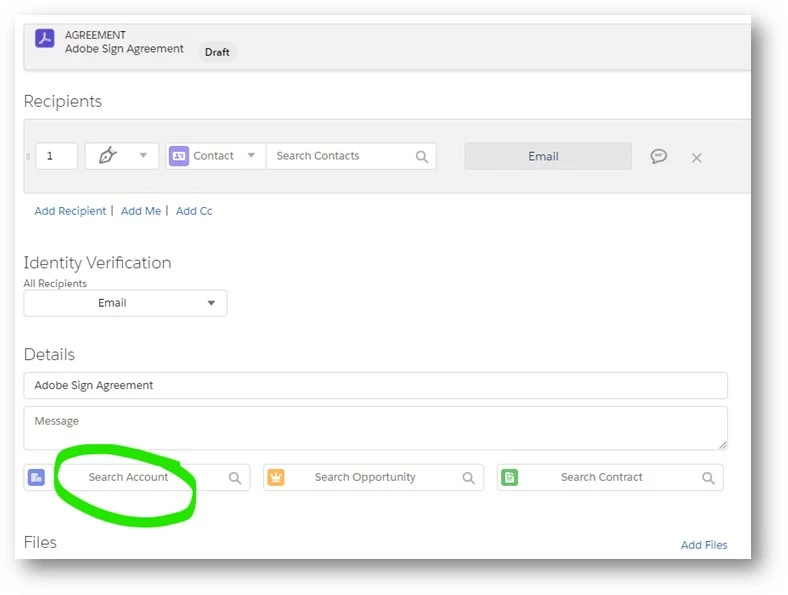Click the recipient Email verification button
This screenshot has height=595, width=788.
pos(548,156)
